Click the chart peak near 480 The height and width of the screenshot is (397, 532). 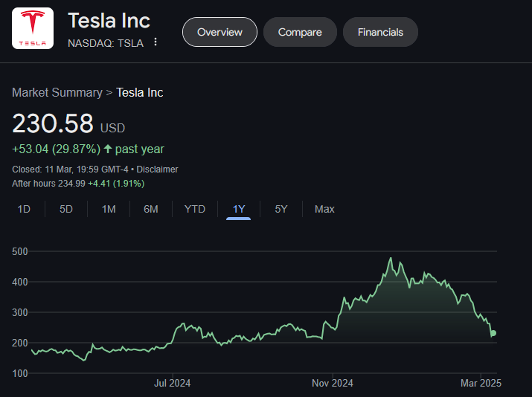click(x=391, y=259)
